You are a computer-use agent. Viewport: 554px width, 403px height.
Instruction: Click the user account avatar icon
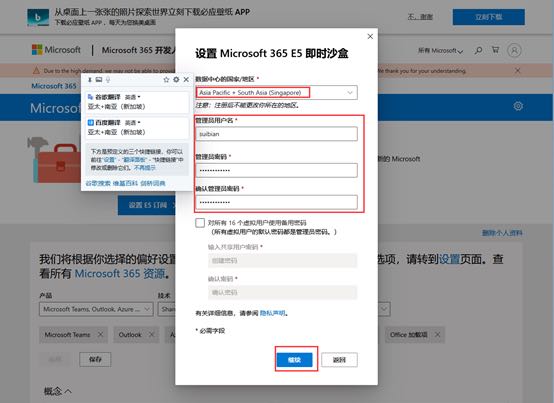[514, 51]
